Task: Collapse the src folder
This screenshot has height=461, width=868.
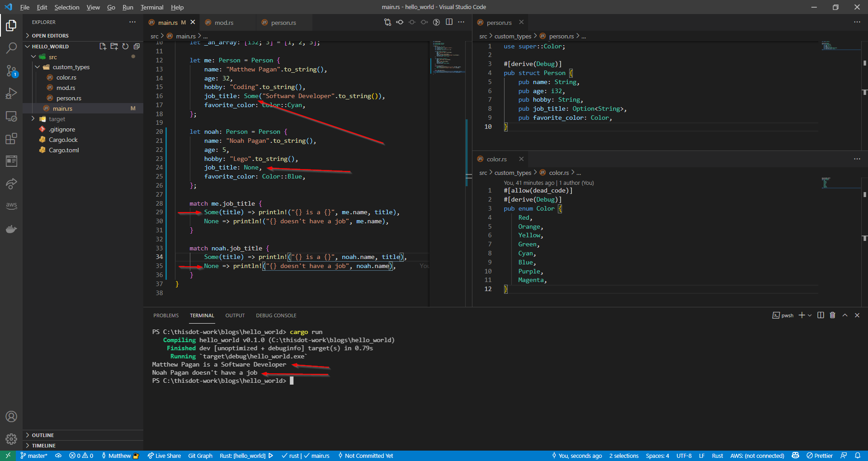Action: 33,56
